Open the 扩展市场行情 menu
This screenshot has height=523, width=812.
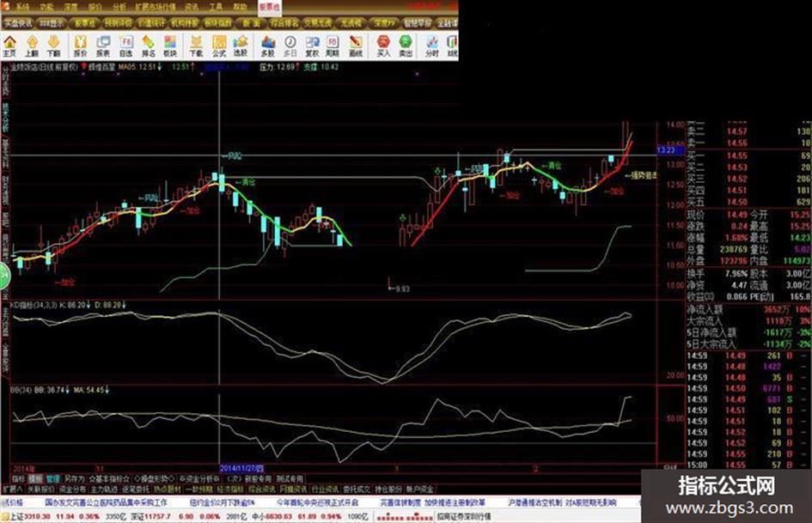[156, 7]
